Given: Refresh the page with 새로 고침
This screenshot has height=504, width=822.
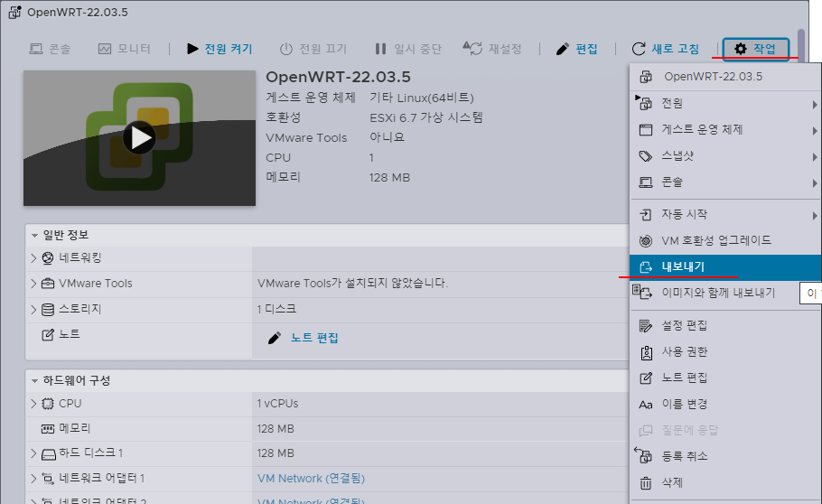Looking at the screenshot, I should pos(666,49).
